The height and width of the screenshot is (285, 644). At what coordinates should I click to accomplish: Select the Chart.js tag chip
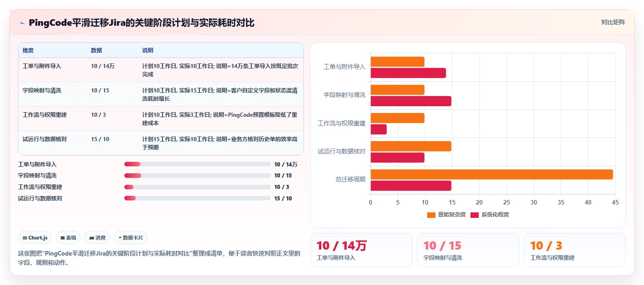(35, 238)
